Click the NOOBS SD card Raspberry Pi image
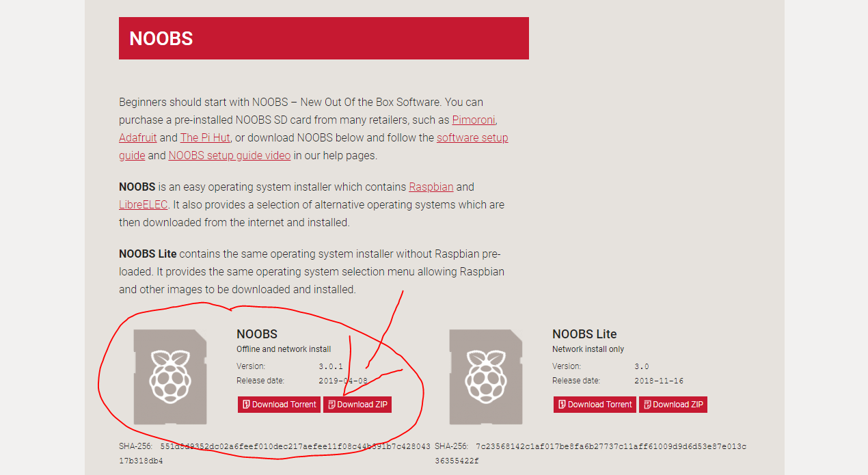Image resolution: width=868 pixels, height=475 pixels. 170,377
